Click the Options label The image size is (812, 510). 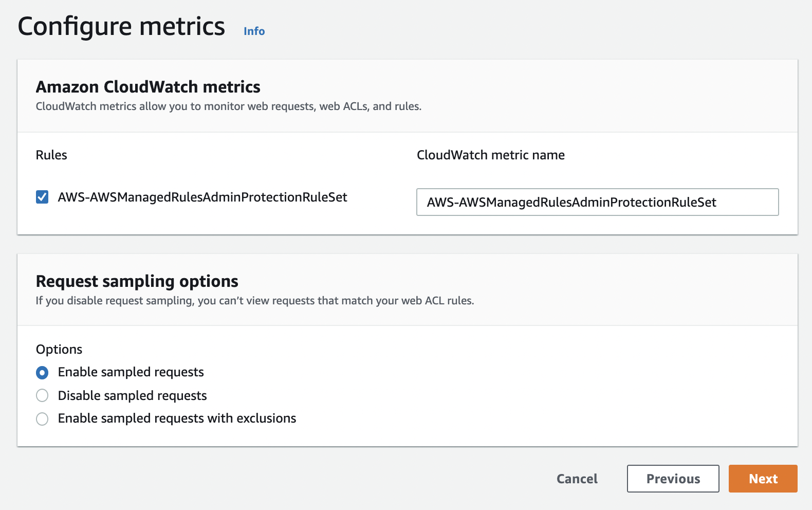click(x=59, y=350)
